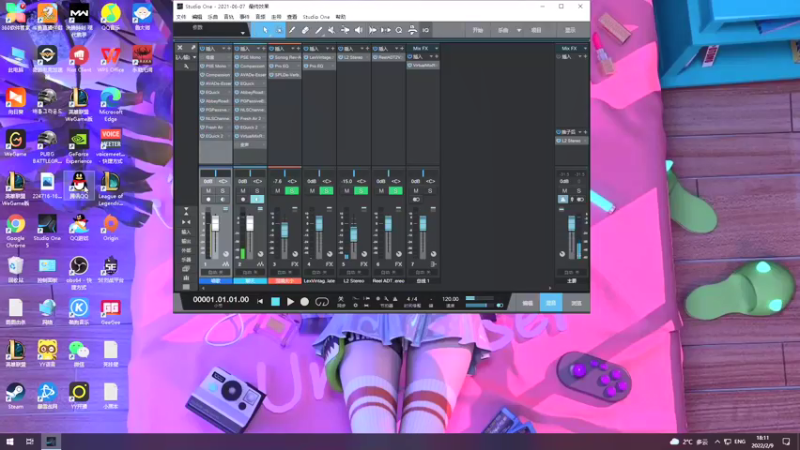Open automation mode dropdown on main channel
Image resolution: width=800 pixels, height=450 pixels.
[571, 272]
